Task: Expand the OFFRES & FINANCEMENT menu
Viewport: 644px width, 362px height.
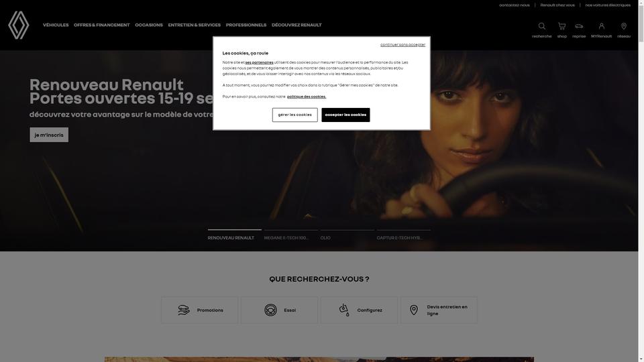Action: (102, 25)
